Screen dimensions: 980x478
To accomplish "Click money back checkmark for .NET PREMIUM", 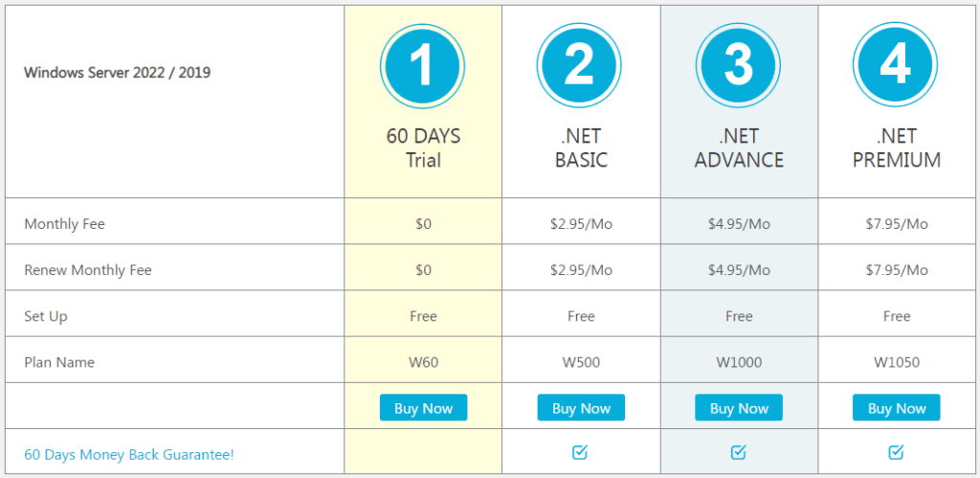I will pyautogui.click(x=896, y=452).
